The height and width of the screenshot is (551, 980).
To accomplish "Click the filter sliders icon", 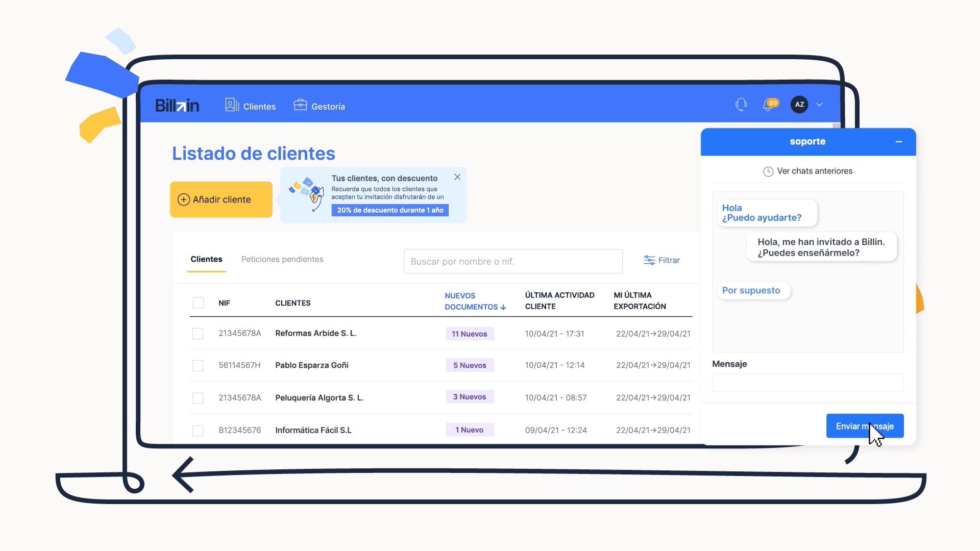I will 649,260.
